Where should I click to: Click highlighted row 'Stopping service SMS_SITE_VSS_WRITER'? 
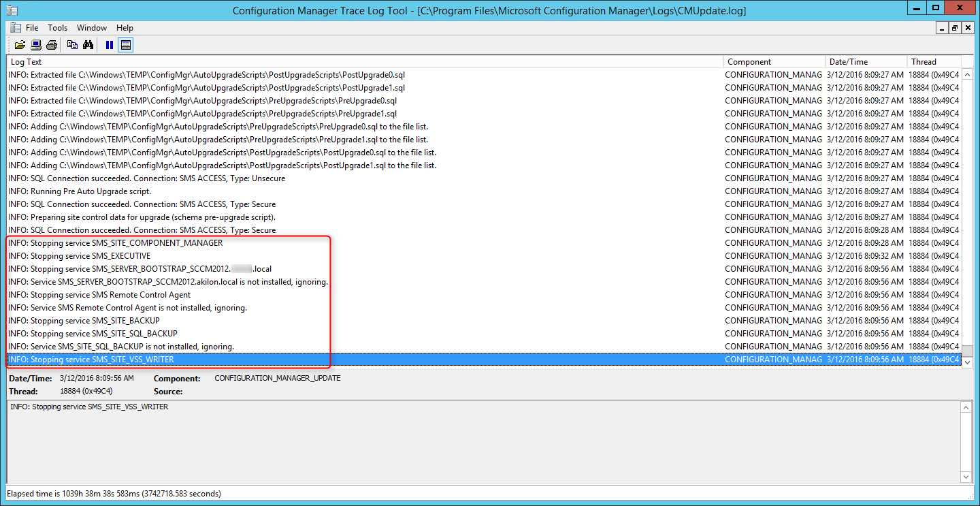(x=484, y=360)
